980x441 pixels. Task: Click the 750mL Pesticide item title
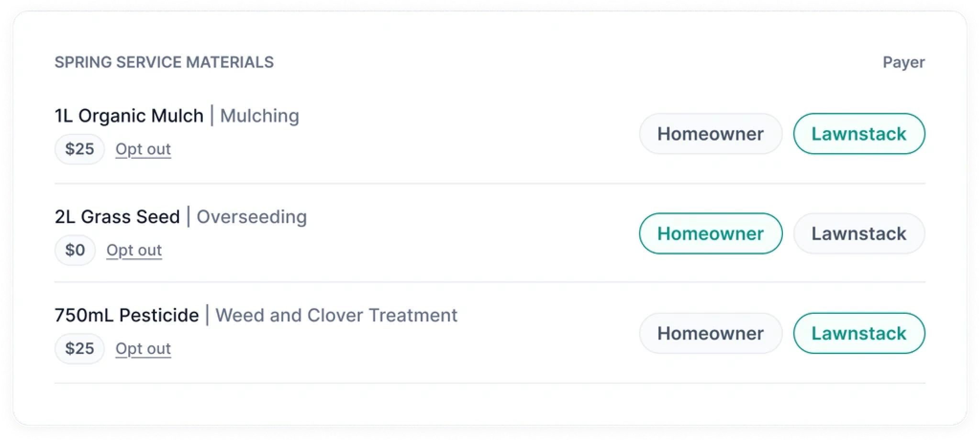[x=126, y=316]
